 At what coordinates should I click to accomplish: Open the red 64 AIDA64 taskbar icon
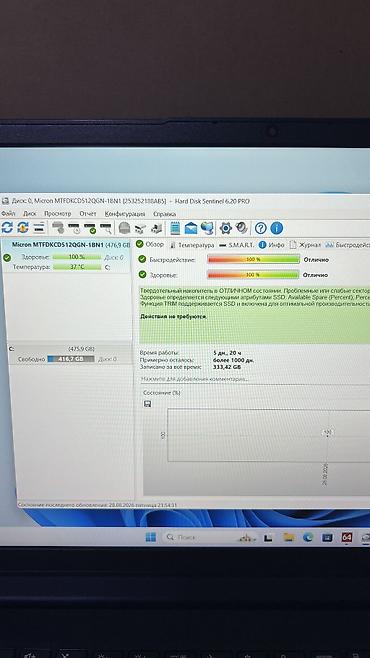pyautogui.click(x=347, y=537)
